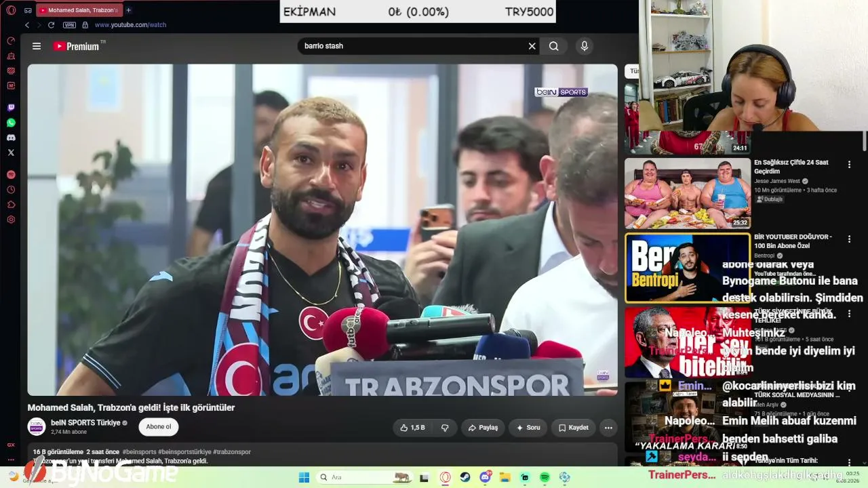Open more actions menu beside Kaydet

click(x=608, y=428)
